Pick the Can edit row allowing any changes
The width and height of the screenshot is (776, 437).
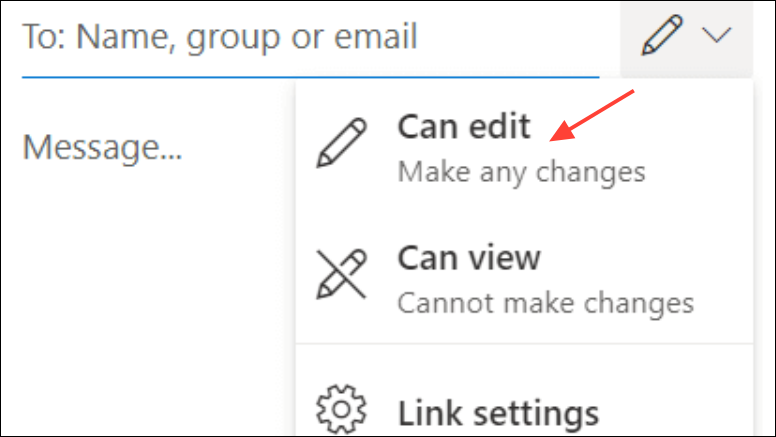coord(525,147)
